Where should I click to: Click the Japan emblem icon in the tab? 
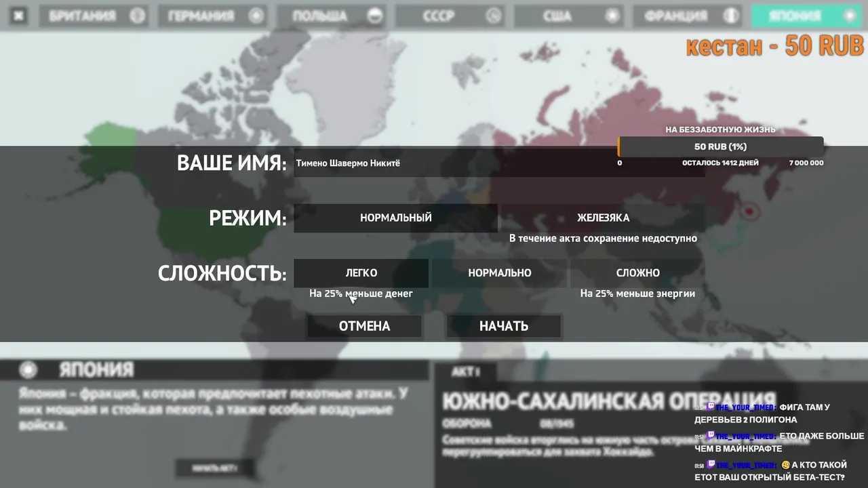(x=849, y=16)
